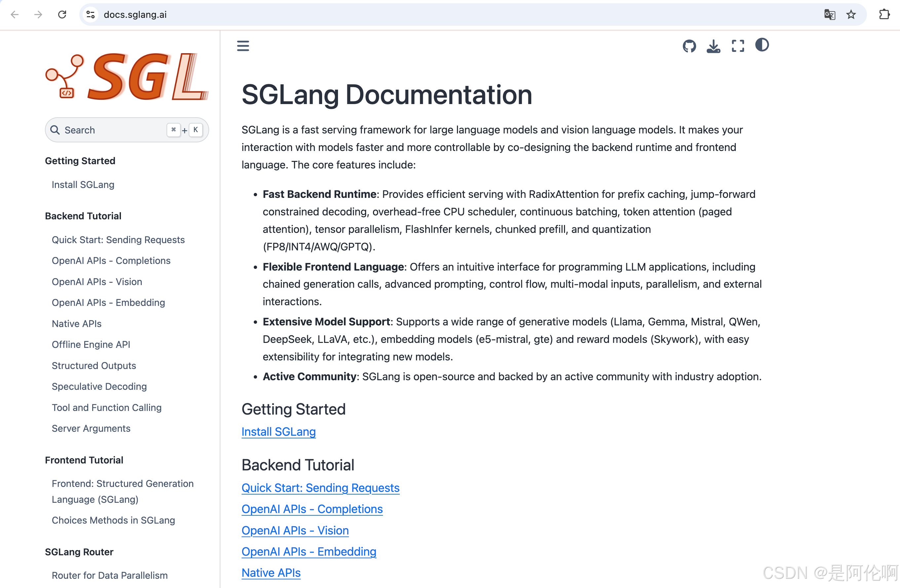Select Speculative Decoding sidebar entry
The image size is (900, 588).
tap(99, 386)
